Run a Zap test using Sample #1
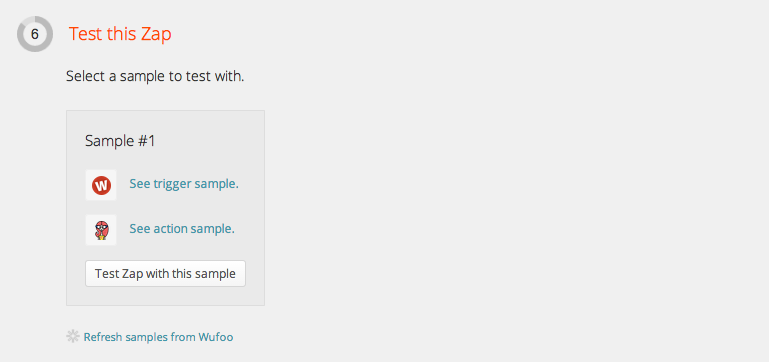The image size is (769, 362). [165, 274]
